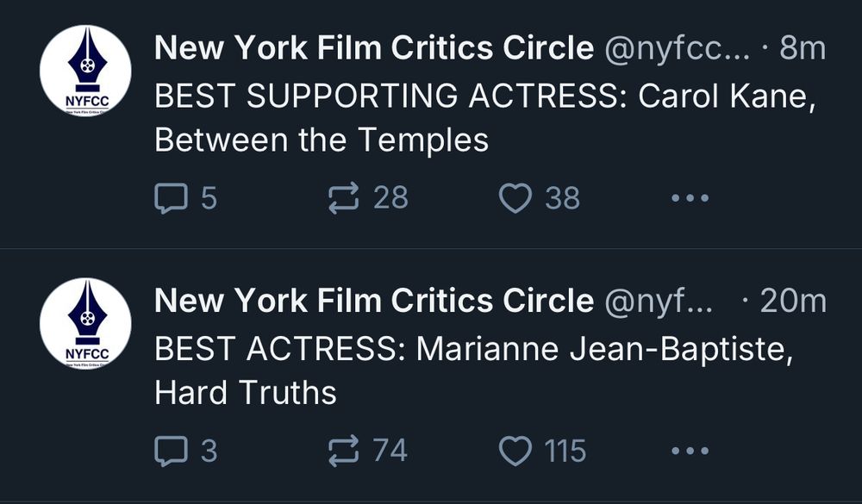Open the NYFCC avatar on the Best Actress tweet
Screen dimensions: 862x504
pyautogui.click(x=85, y=323)
